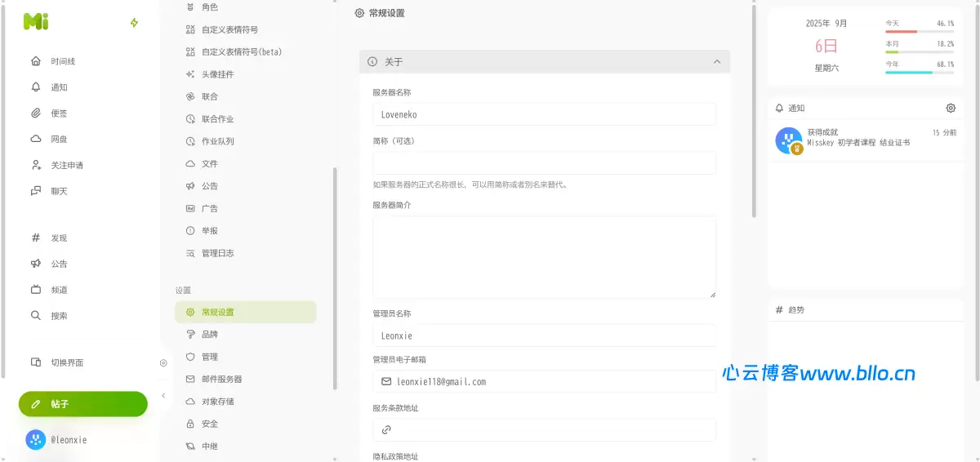Click the 今年 progress bar
Screen dimensions: 980x462
click(x=919, y=72)
